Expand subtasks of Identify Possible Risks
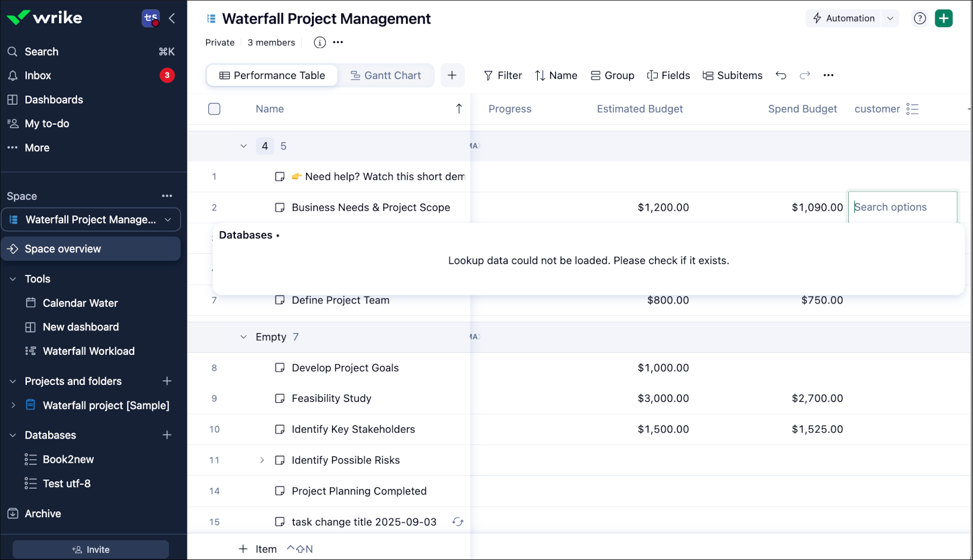This screenshot has width=973, height=560. click(x=262, y=460)
